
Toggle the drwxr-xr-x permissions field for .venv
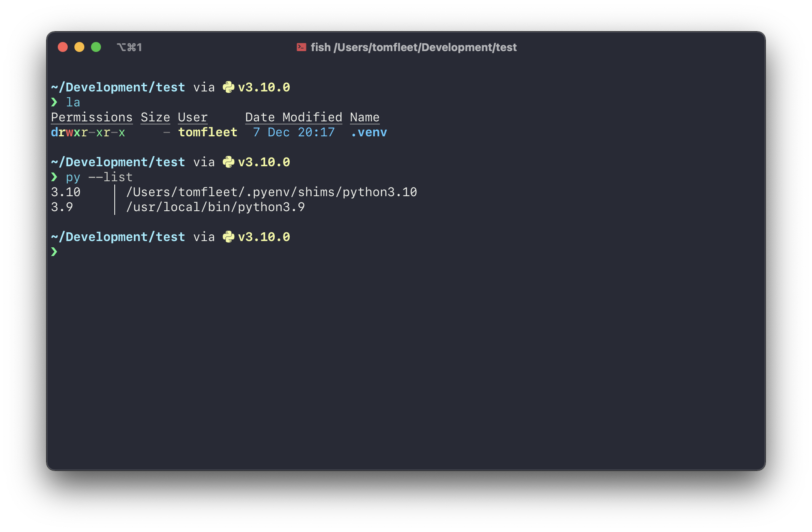tap(88, 132)
